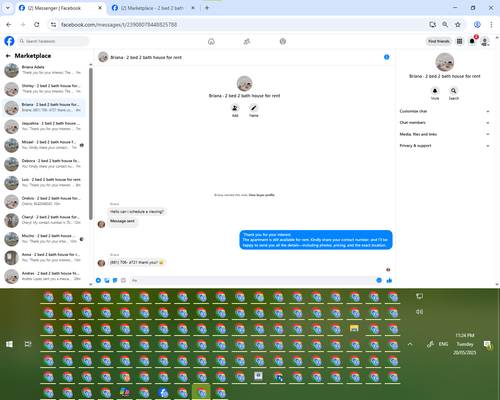500x400 pixels.
Task: Open the account profile avatar menu
Action: (485, 41)
